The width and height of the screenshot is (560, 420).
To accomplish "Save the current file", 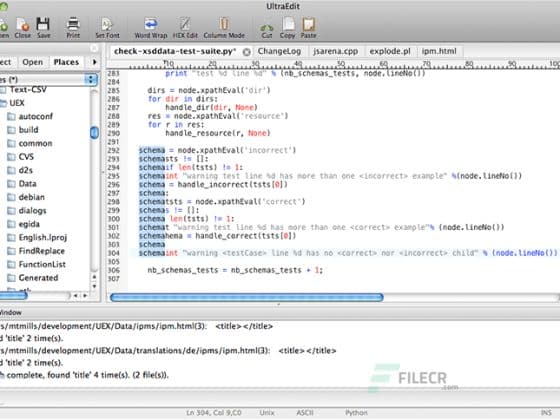I will tap(44, 28).
